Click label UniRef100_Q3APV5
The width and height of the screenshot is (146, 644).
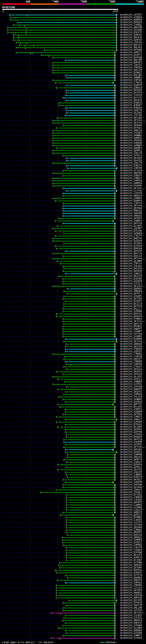coord(131,85)
